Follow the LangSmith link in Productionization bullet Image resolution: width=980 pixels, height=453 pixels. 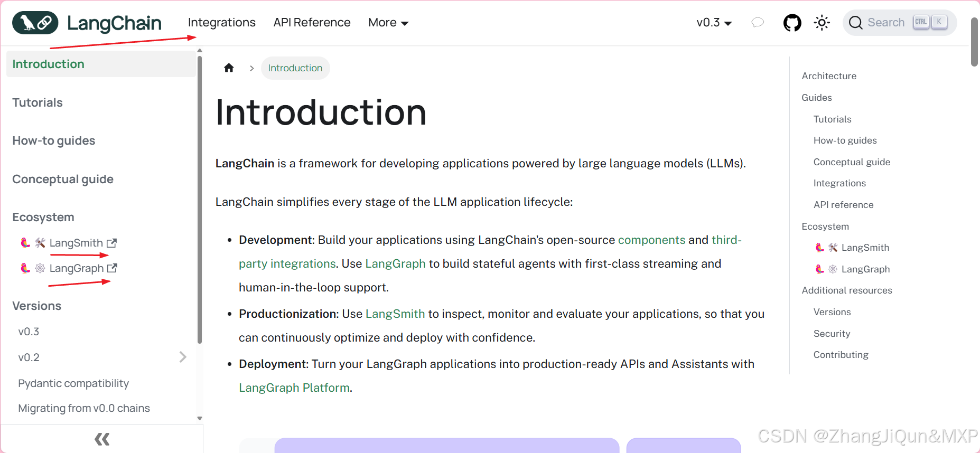(x=395, y=314)
